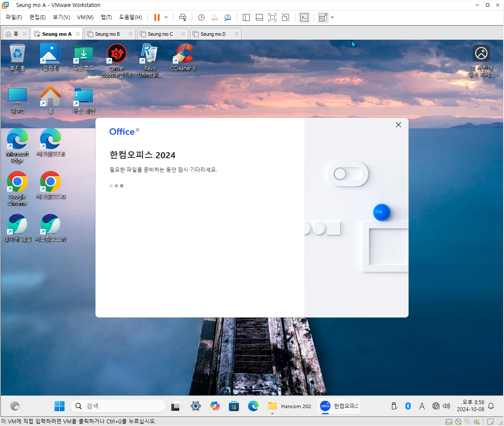Open the snapshot manager icon

pyautogui.click(x=228, y=18)
